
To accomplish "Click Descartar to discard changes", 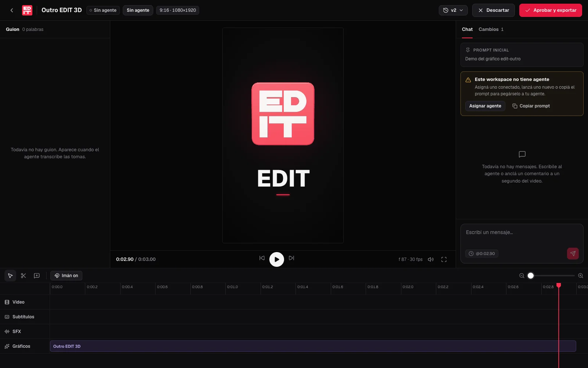I will coord(494,10).
